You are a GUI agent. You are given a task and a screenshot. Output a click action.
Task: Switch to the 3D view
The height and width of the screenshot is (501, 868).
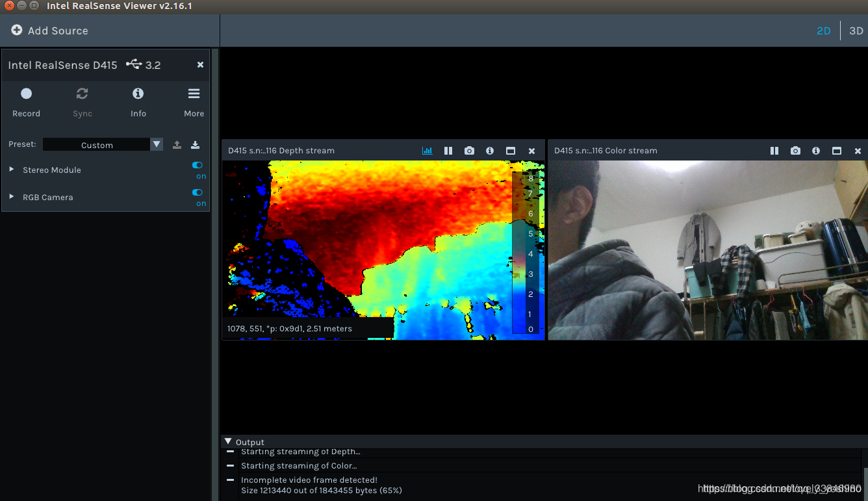(856, 31)
